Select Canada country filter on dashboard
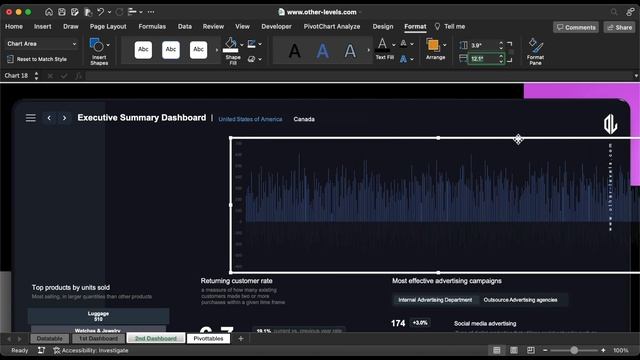640x360 pixels. pos(304,119)
